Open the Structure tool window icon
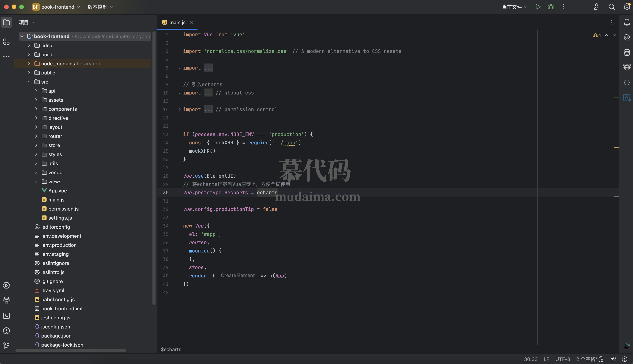Image resolution: width=633 pixels, height=364 pixels. [x=6, y=42]
